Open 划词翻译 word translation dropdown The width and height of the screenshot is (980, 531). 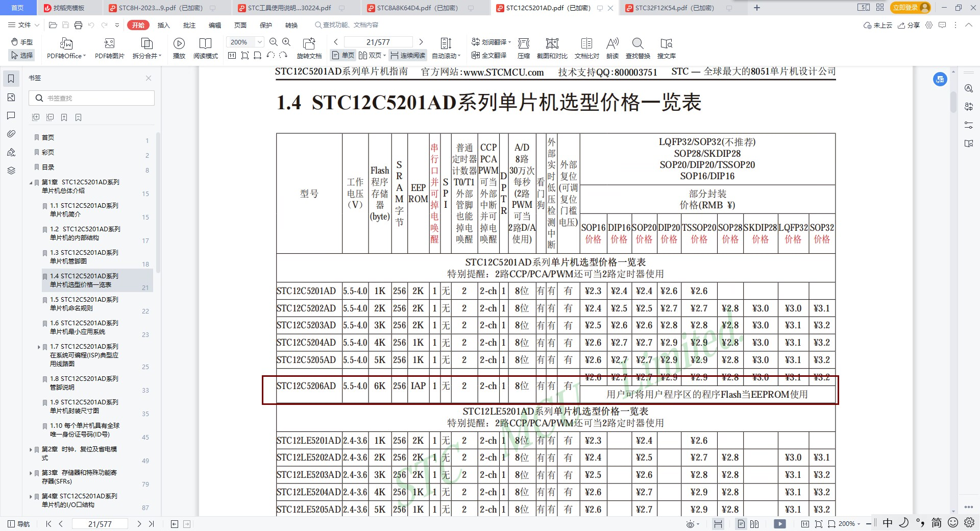491,42
